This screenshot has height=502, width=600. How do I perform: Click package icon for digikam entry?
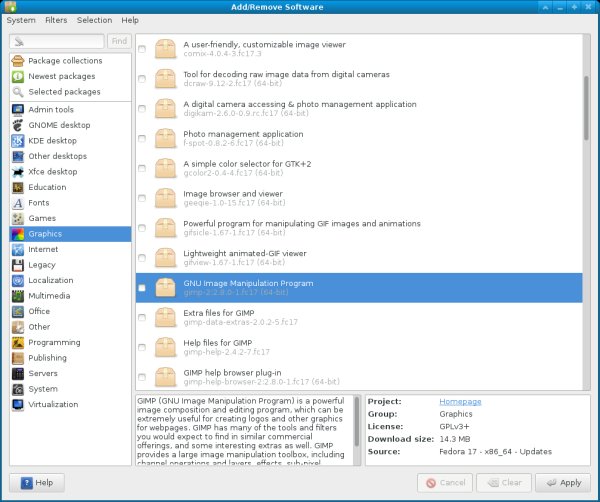pos(165,108)
